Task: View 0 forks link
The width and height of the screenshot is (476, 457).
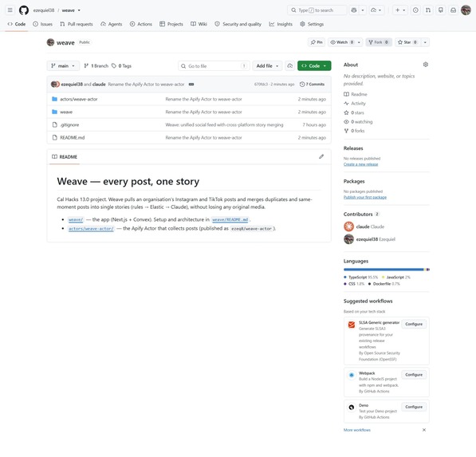Action: pos(354,131)
